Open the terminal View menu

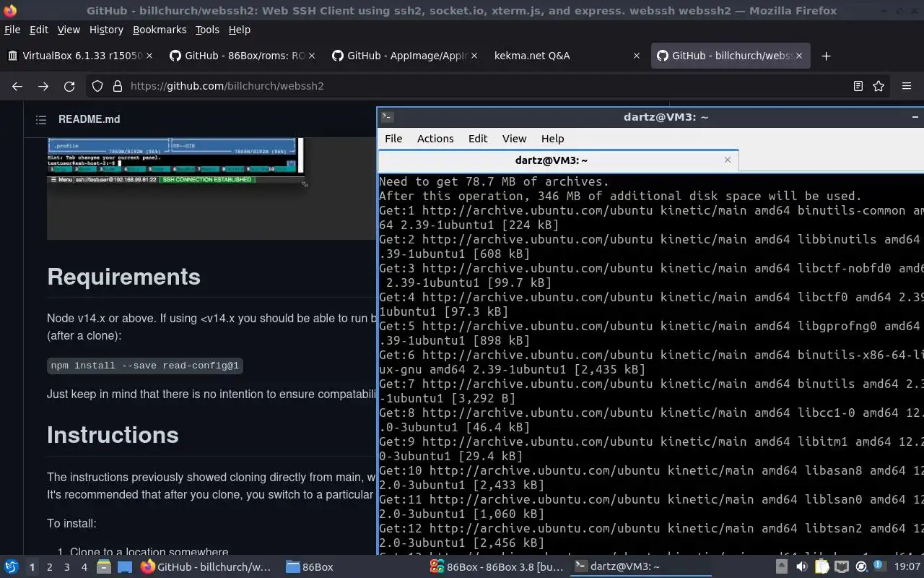[515, 139]
